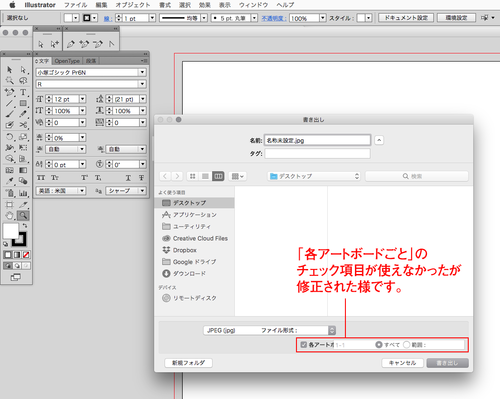This screenshot has height=399, width=500.
Task: Click the 名前 filename input field
Action: point(317,140)
